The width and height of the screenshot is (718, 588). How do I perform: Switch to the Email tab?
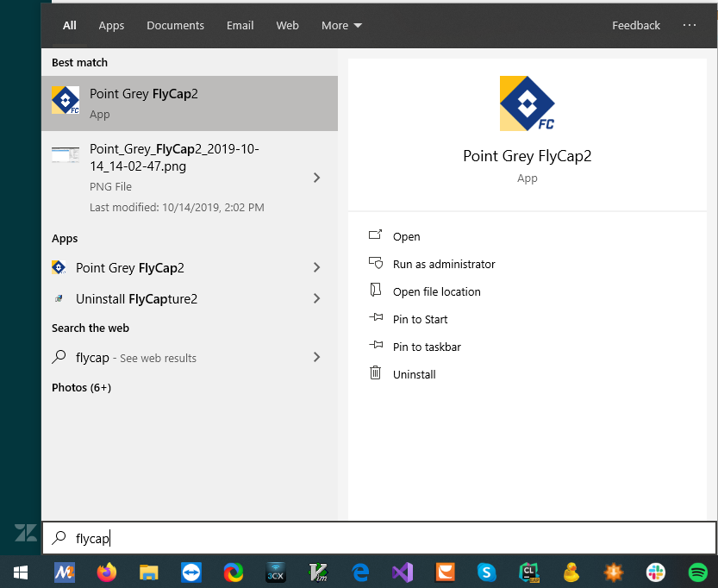tap(240, 25)
